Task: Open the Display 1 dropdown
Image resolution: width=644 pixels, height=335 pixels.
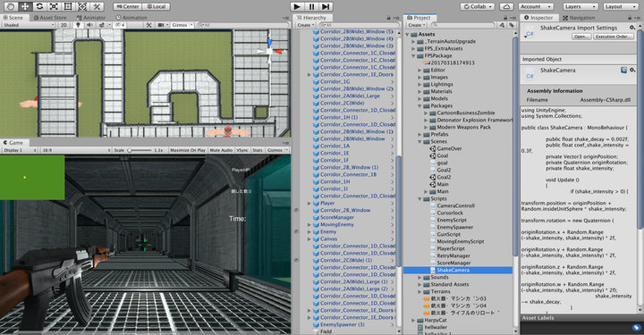Action: (x=20, y=150)
